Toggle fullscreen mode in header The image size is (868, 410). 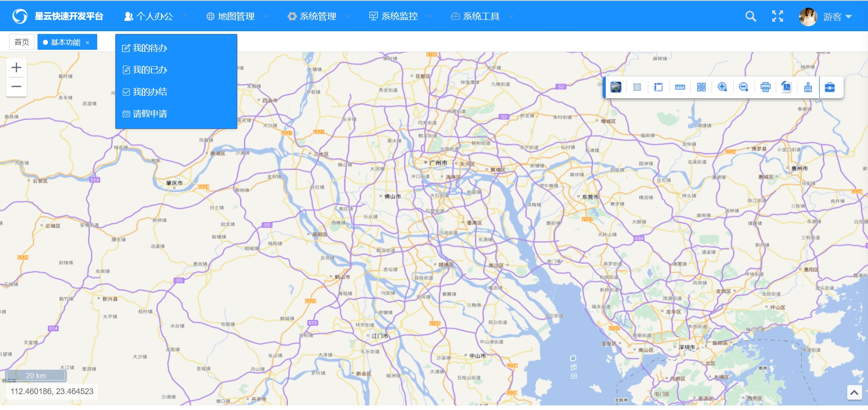(x=777, y=16)
